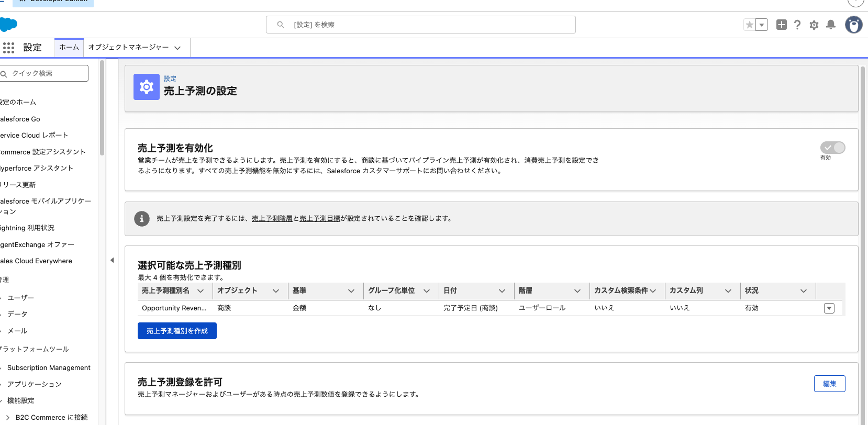Open the 状況 column menu

[x=804, y=291]
